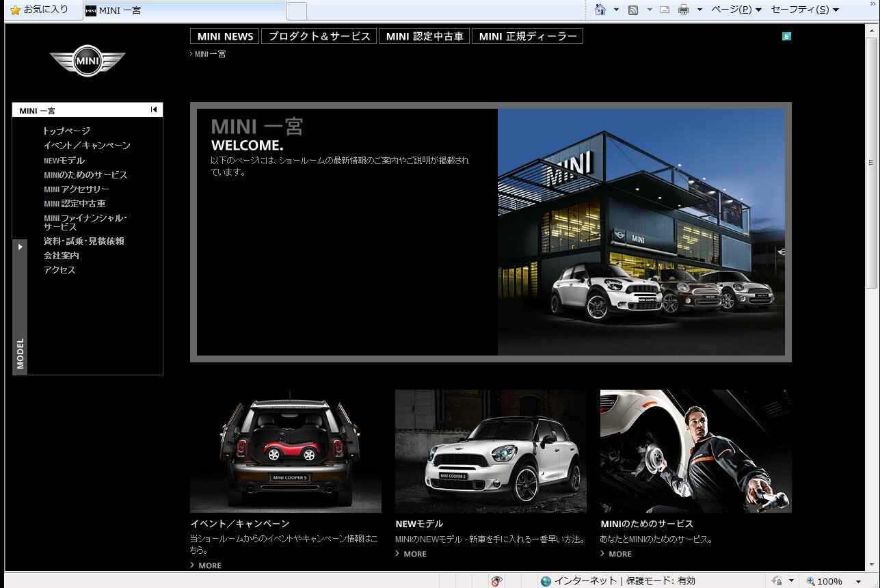Select the MINI 認定中古車 navigation tab
The width and height of the screenshot is (880, 588).
(x=424, y=36)
